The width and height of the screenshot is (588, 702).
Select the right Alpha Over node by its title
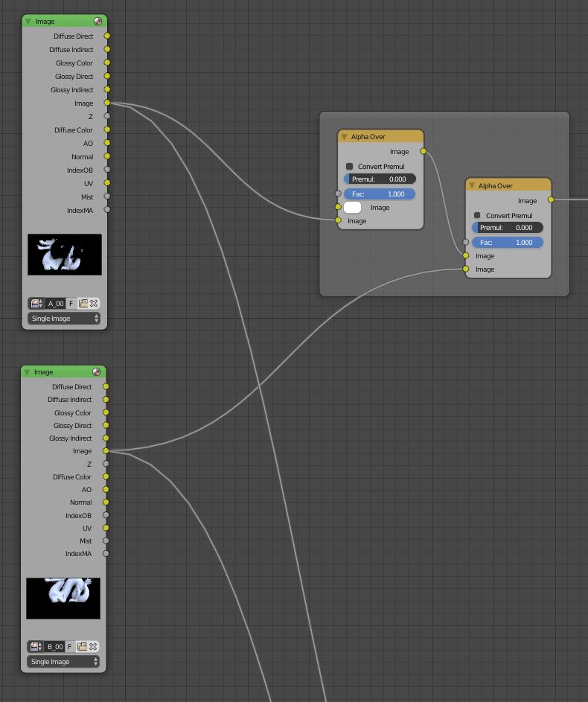[496, 186]
